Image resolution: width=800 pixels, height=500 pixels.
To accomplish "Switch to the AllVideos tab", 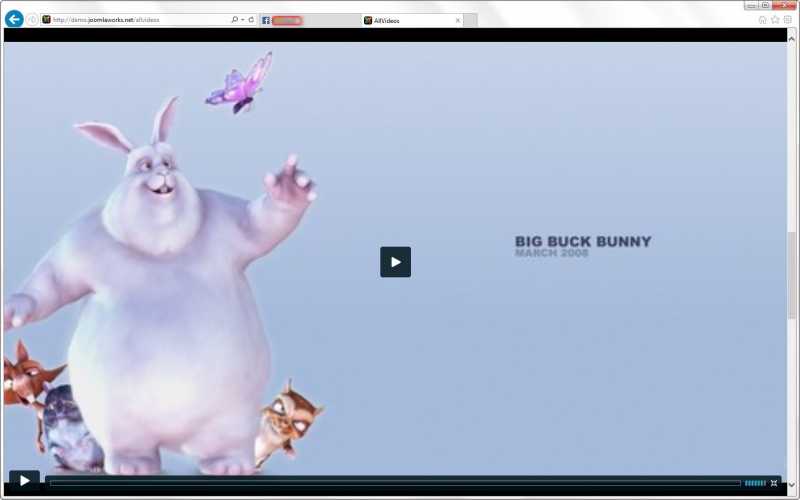I will tap(412, 20).
